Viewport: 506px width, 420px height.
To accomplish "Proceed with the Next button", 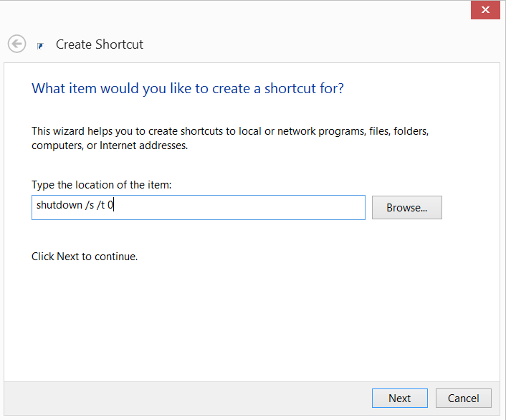I will [x=400, y=398].
